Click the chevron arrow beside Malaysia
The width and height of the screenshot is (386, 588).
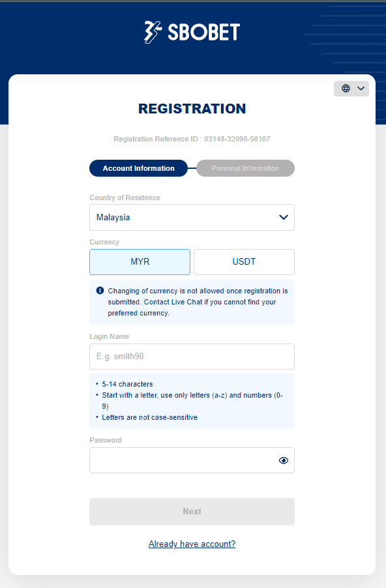coord(284,218)
